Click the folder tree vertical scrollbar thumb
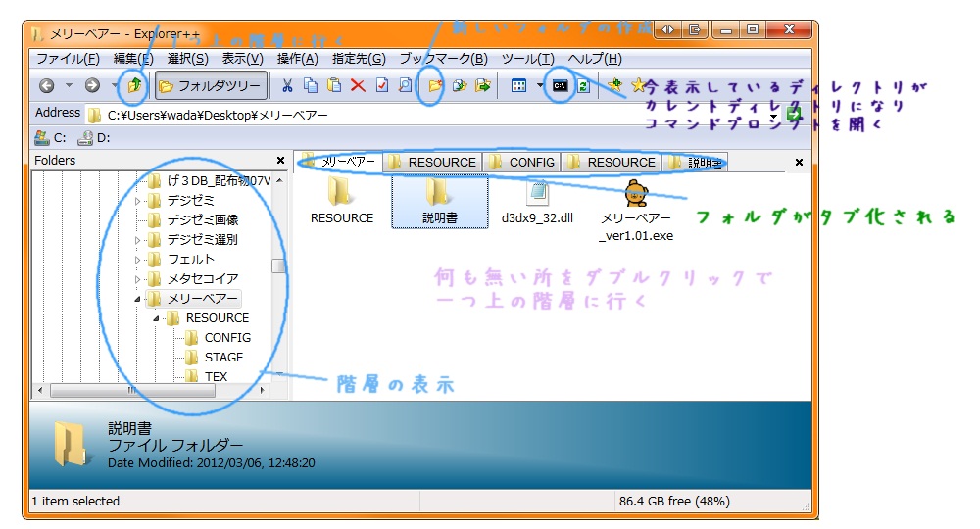 279,266
